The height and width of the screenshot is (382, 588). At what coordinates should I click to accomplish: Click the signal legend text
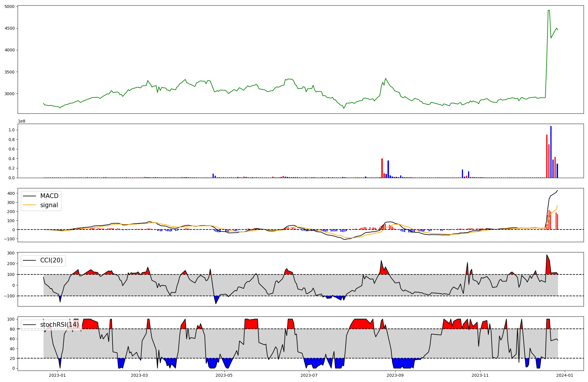[x=49, y=205]
